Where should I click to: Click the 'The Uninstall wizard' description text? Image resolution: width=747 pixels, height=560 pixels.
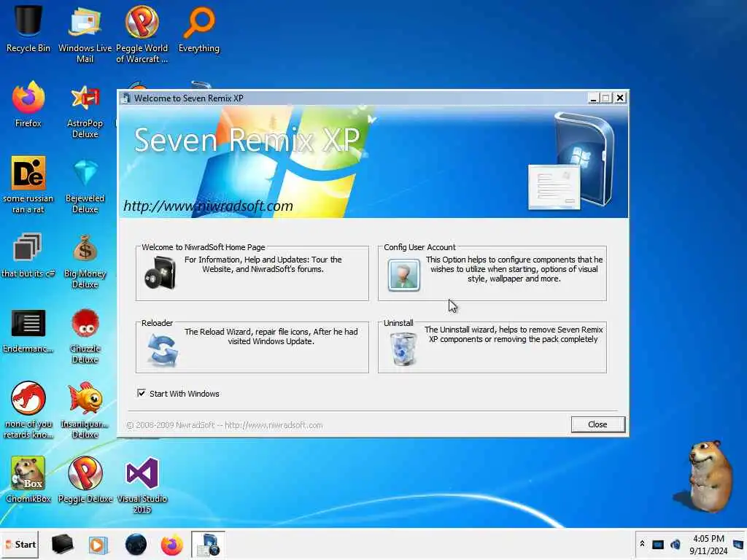[x=514, y=334]
